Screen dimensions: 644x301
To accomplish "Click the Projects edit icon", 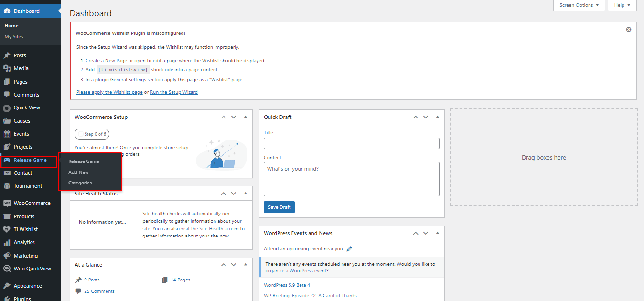I will [7, 147].
